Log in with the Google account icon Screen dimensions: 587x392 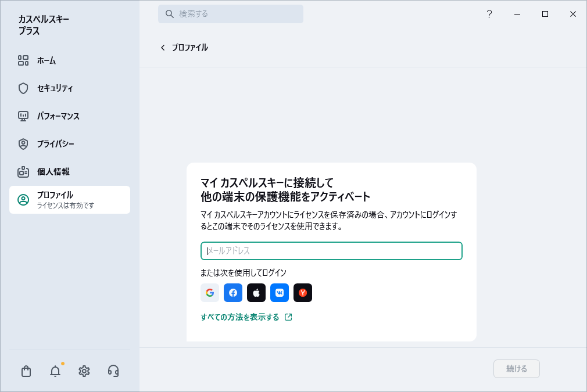(x=210, y=293)
